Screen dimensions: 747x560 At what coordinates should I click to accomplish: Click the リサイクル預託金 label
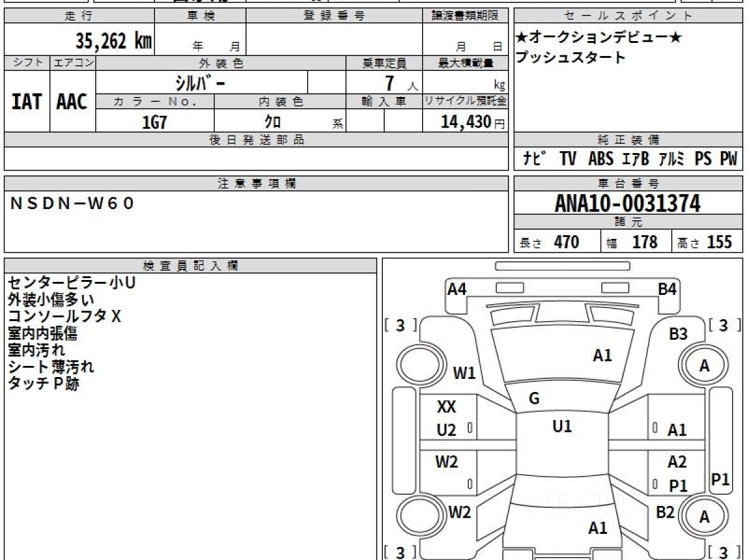[465, 101]
